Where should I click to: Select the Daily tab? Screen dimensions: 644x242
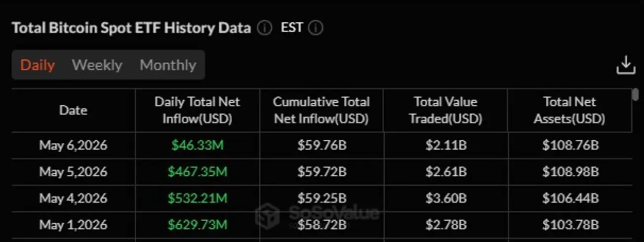click(38, 65)
